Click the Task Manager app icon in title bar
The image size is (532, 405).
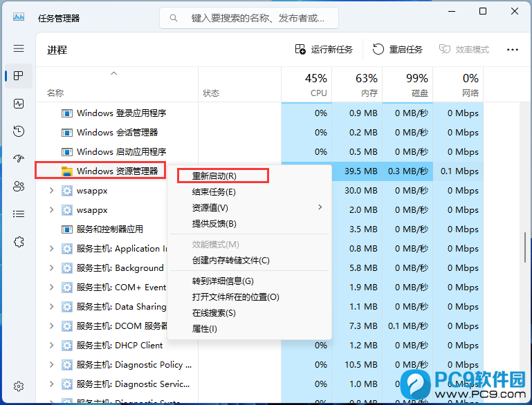(19, 17)
